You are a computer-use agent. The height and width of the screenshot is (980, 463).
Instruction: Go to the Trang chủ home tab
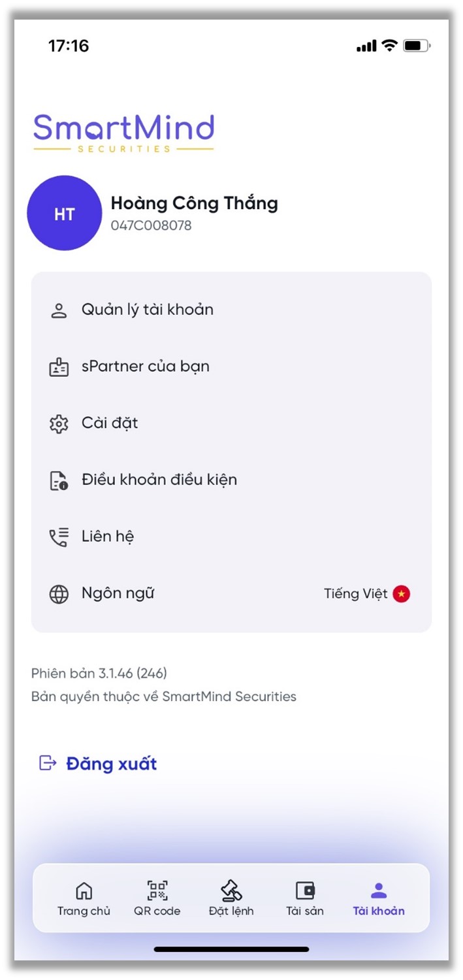coord(84,898)
